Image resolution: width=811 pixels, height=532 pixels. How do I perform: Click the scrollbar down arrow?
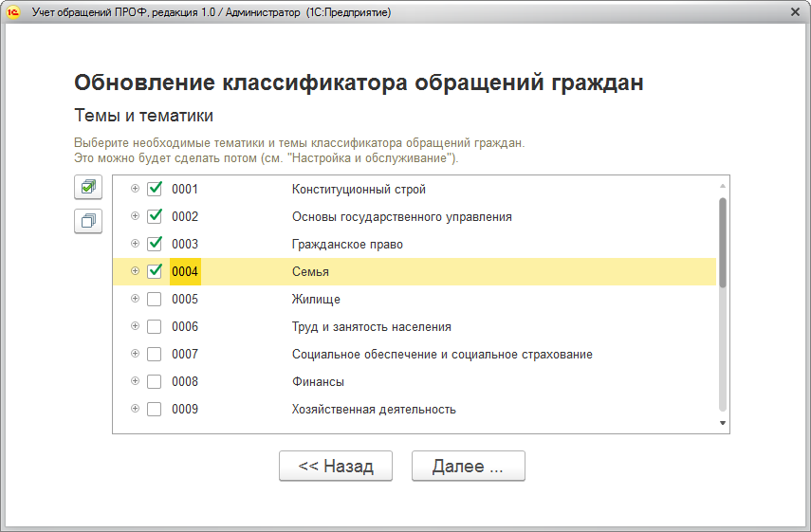[x=722, y=423]
